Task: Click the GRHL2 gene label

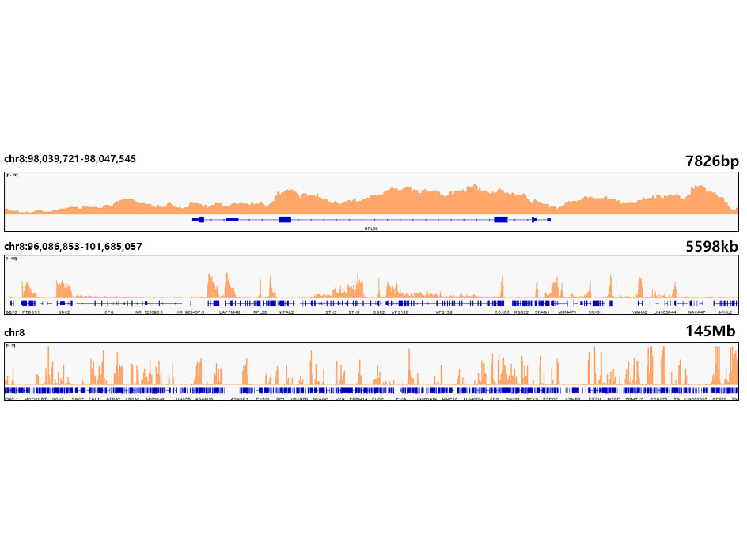Action: tap(725, 312)
